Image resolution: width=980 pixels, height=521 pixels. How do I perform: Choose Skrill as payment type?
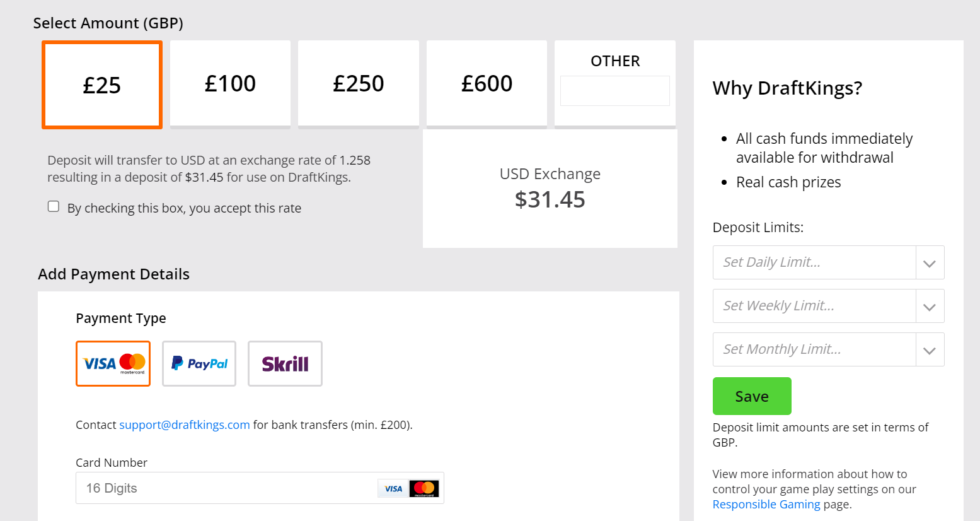285,363
